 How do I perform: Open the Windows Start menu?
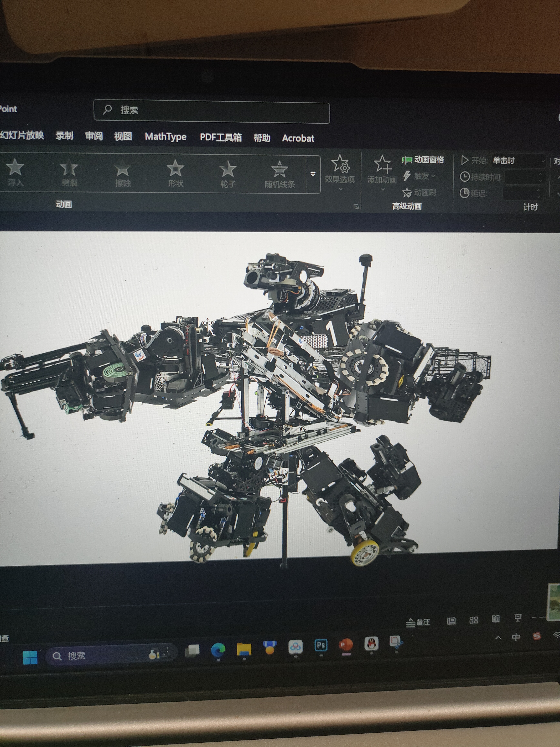click(30, 658)
